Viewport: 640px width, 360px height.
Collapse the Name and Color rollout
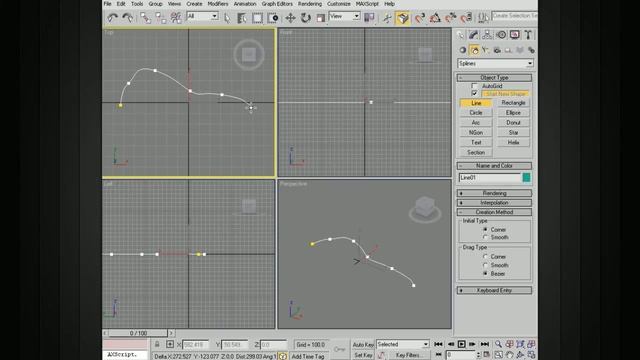tap(494, 166)
